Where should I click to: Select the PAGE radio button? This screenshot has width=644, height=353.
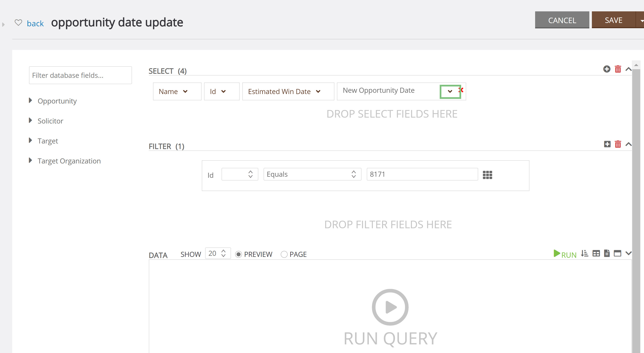[x=284, y=254]
